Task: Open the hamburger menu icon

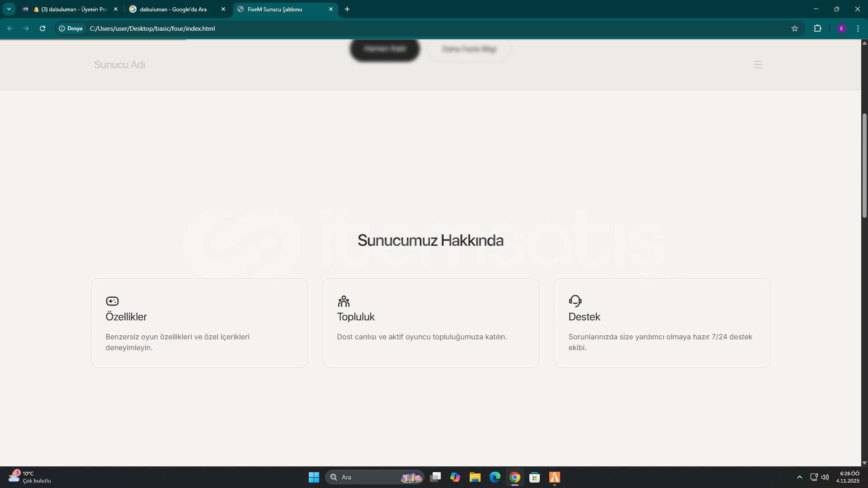Action: coord(758,65)
